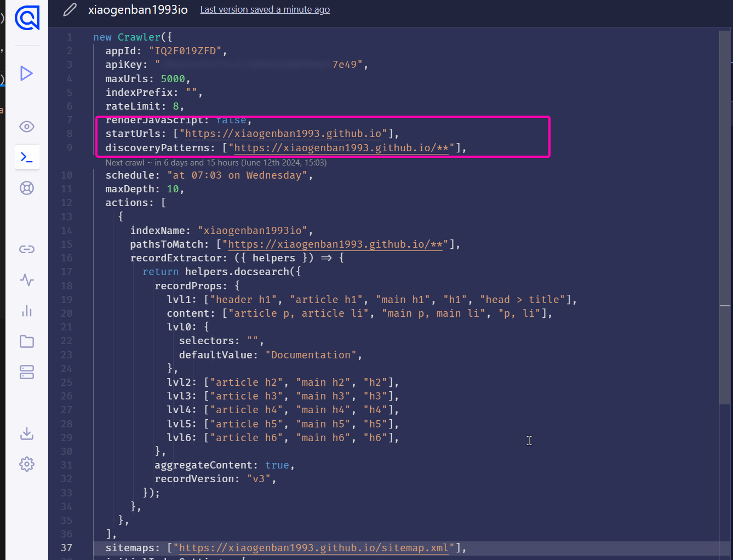Click helpers.docsearch call text
Screen dimensions: 733x560
[237, 272]
